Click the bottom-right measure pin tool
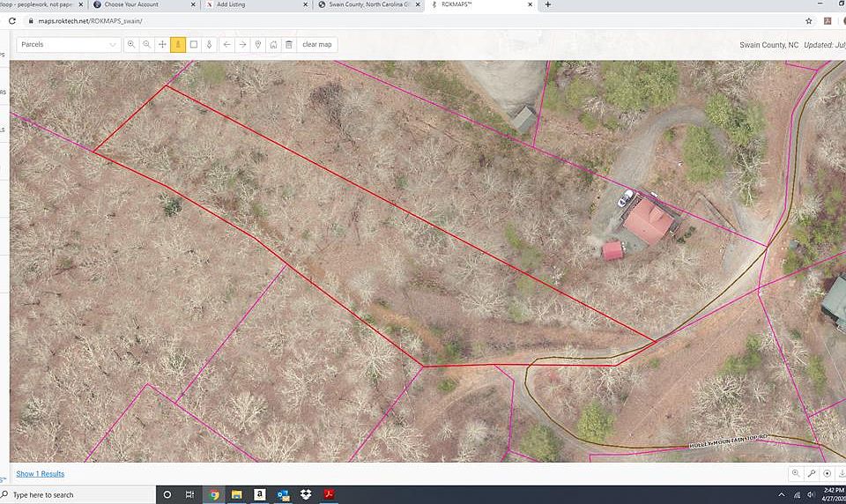Image resolution: width=846 pixels, height=504 pixels. [812, 474]
